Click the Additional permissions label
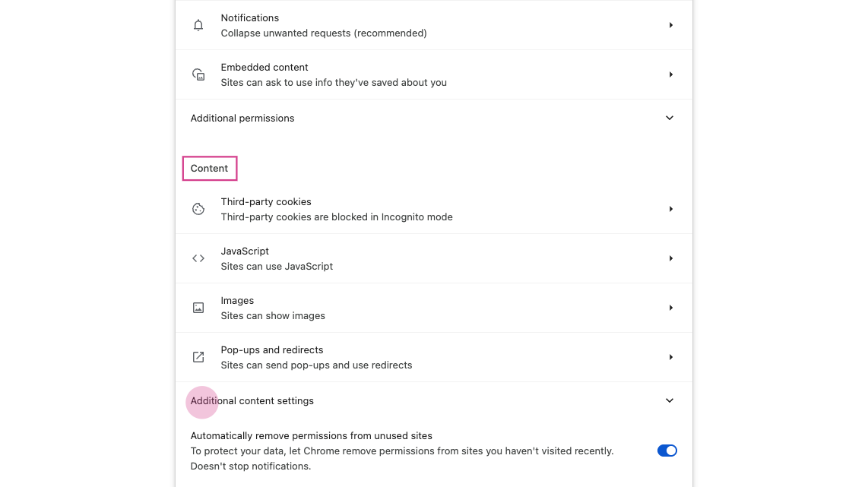This screenshot has width=868, height=487. (242, 118)
